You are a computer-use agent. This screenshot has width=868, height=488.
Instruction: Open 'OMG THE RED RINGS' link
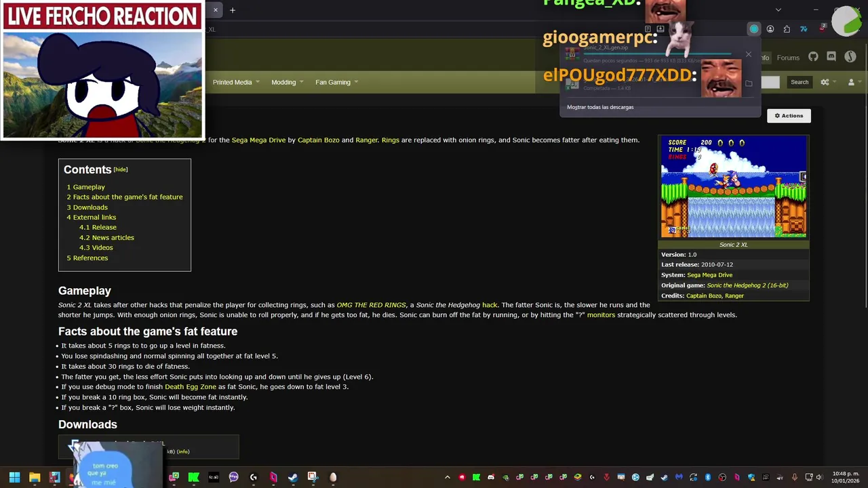point(371,305)
